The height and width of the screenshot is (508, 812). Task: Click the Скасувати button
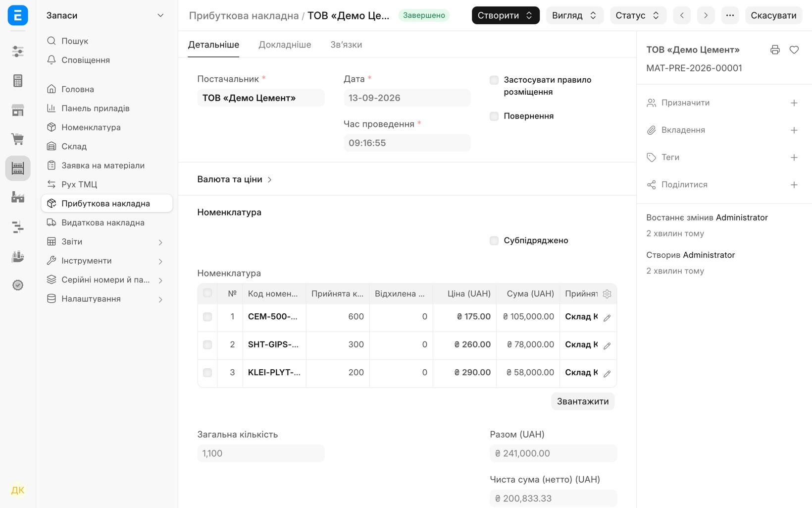tap(773, 15)
